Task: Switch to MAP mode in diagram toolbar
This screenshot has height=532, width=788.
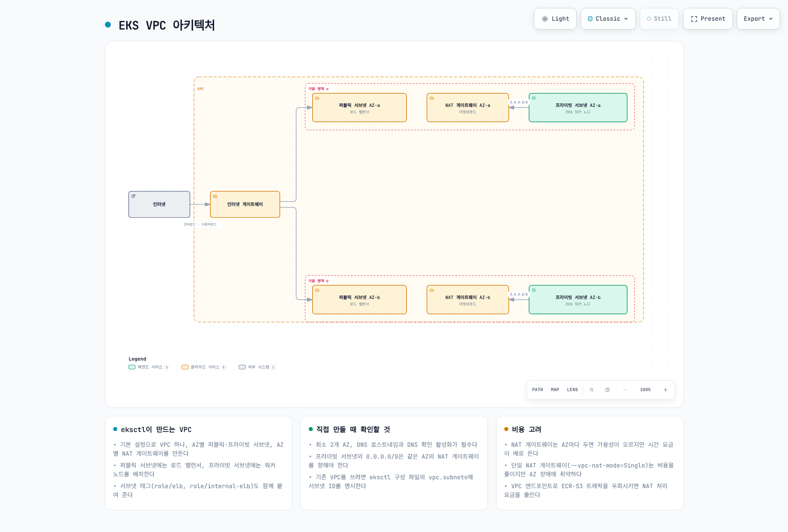Action: pos(555,390)
